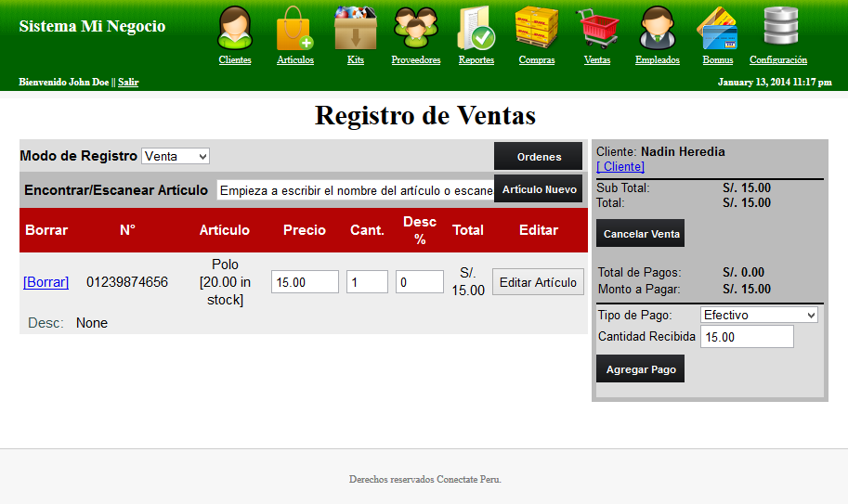Image resolution: width=848 pixels, height=504 pixels.
Task: Expand the Modo de Registro dropdown
Action: pos(176,156)
